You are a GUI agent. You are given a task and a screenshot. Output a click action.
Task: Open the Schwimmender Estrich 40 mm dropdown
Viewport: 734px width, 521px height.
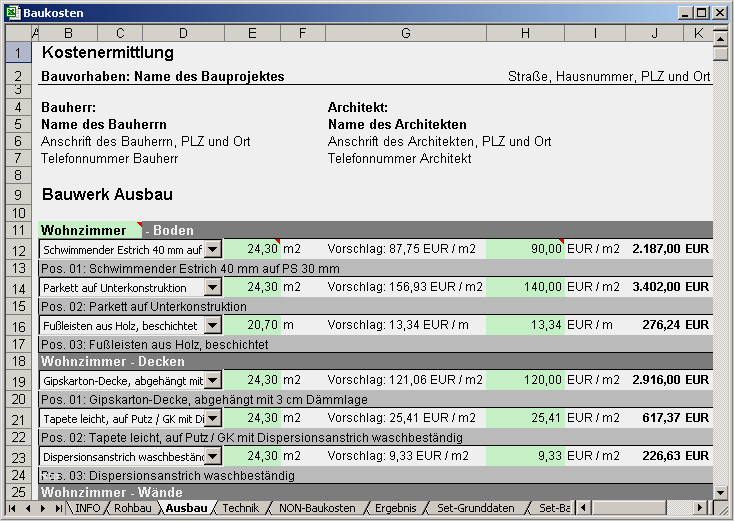[213, 249]
